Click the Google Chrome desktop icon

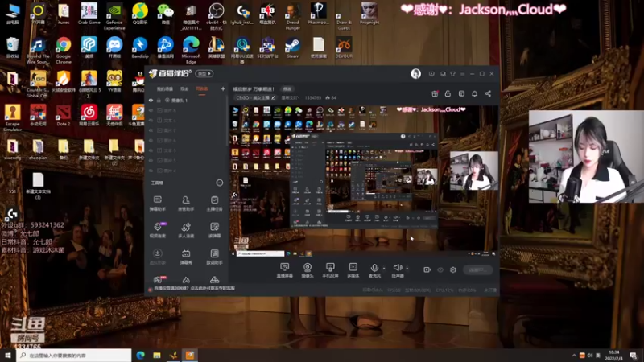64,50
